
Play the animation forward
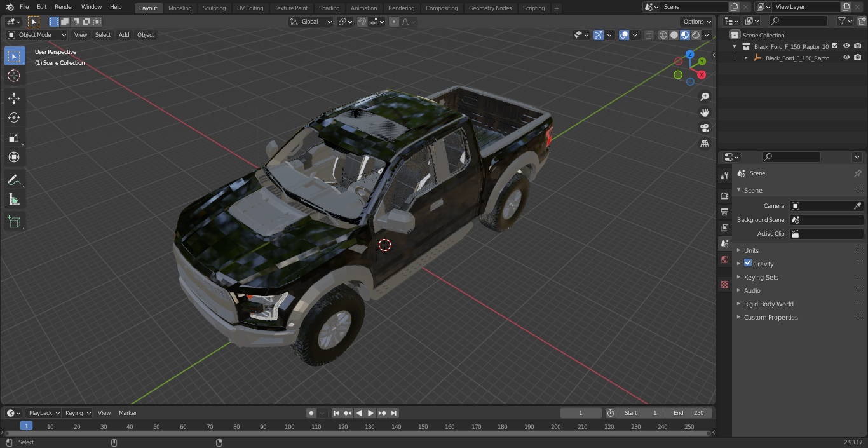point(370,413)
